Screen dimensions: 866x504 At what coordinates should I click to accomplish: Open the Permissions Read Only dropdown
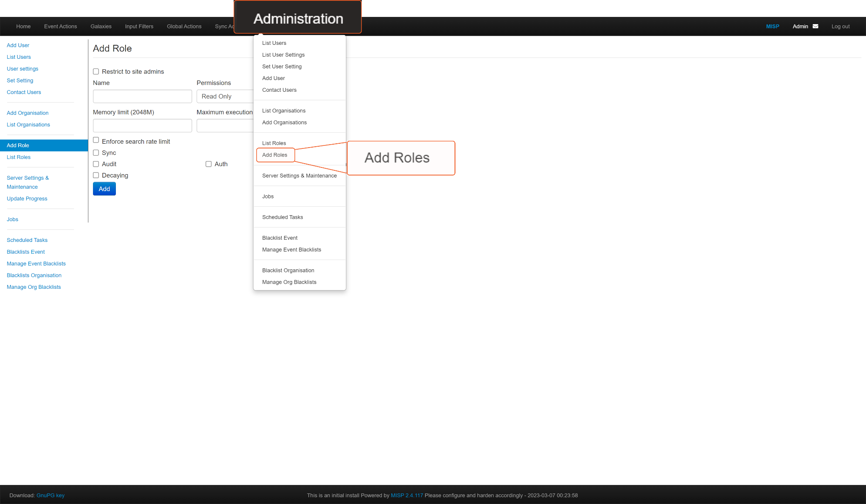(225, 96)
